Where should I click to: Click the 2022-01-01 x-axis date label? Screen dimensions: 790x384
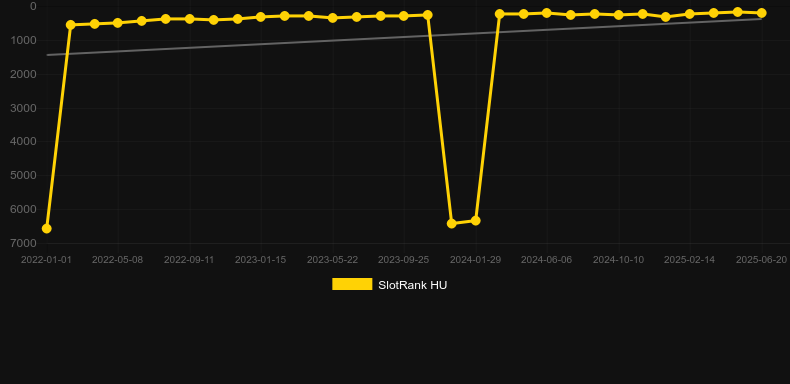coord(46,260)
